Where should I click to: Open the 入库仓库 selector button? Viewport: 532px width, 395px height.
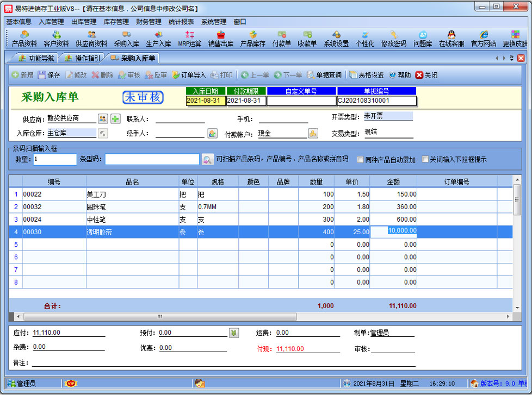pyautogui.click(x=103, y=133)
